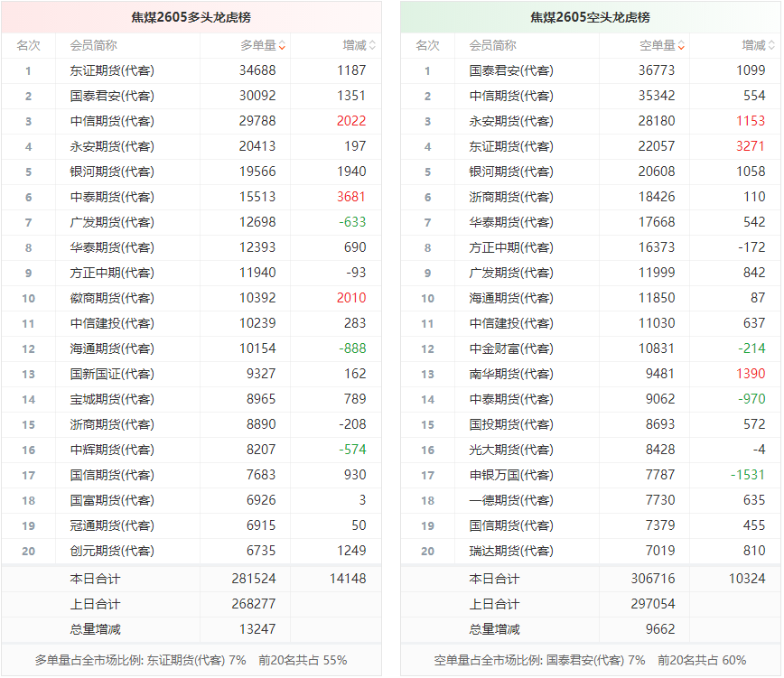Click the red change value 3681
This screenshot has height=678, width=784.
[351, 197]
